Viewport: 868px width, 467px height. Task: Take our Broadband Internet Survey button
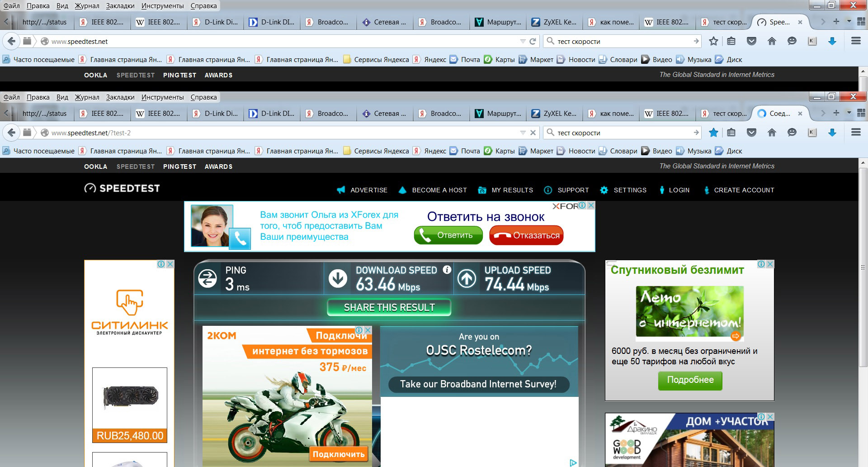(x=478, y=384)
